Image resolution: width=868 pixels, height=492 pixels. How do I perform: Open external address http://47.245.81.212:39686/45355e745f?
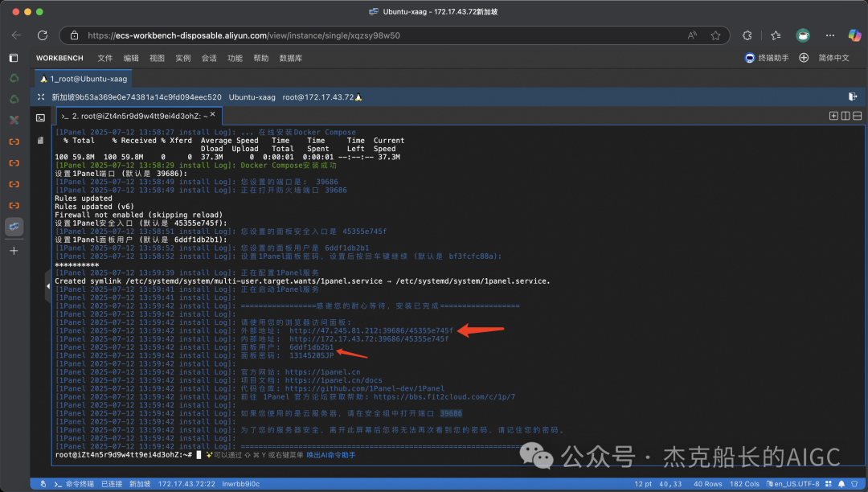[371, 330]
